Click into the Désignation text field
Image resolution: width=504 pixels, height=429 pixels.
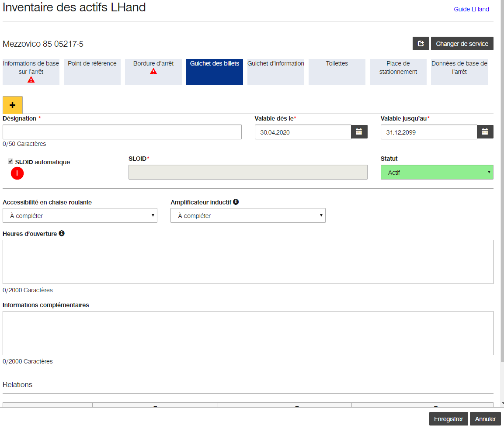tap(122, 132)
